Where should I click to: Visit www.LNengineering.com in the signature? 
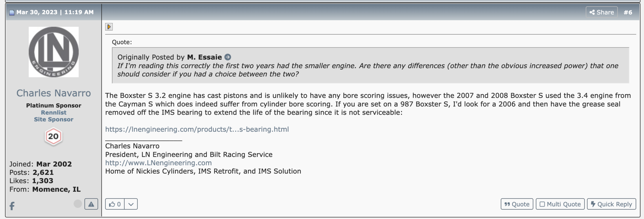158,163
